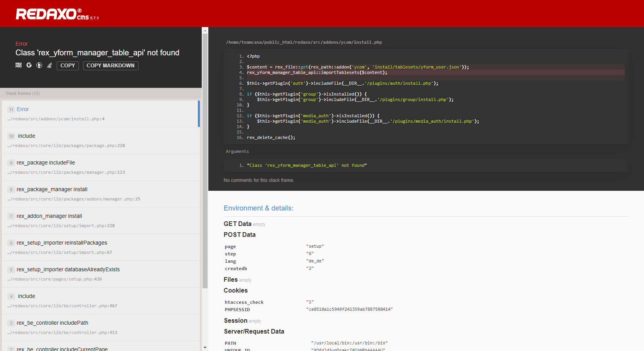Click the red 'Error' label above title
The image size is (644, 351).
click(22, 44)
